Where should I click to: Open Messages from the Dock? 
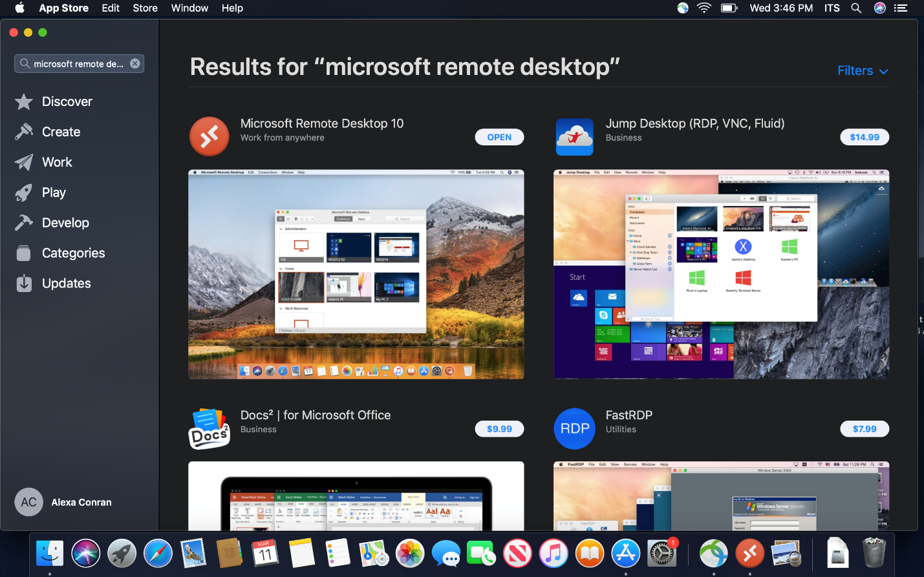click(x=446, y=554)
